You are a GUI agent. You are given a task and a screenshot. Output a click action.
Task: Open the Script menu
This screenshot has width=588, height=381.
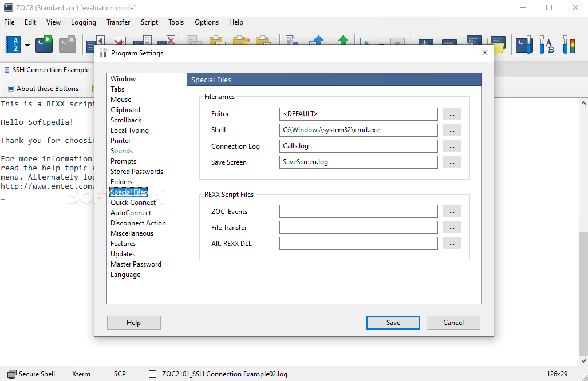click(x=149, y=22)
